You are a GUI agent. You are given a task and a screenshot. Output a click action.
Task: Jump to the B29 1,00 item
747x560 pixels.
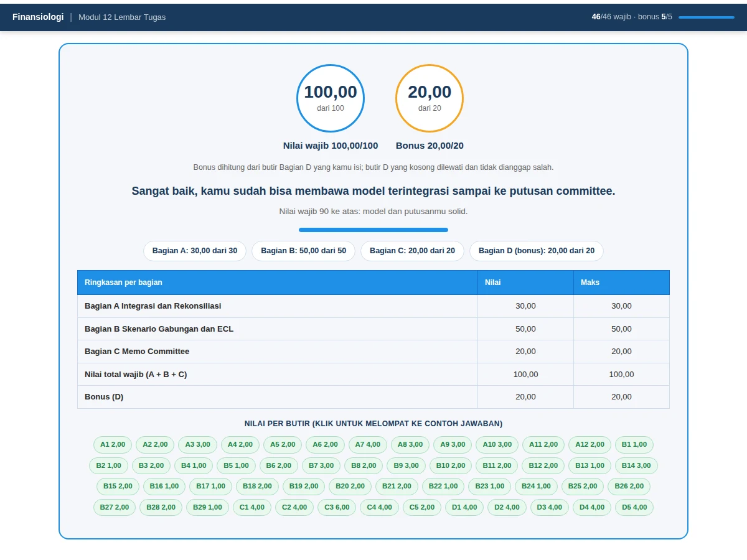click(x=207, y=507)
